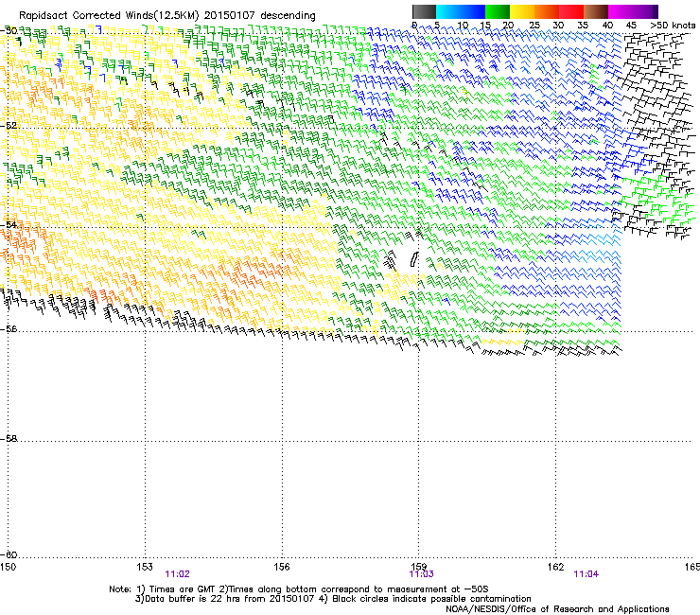Click the 'Rapidscat Corrected Winds' title text
700x615 pixels.
pyautogui.click(x=86, y=16)
